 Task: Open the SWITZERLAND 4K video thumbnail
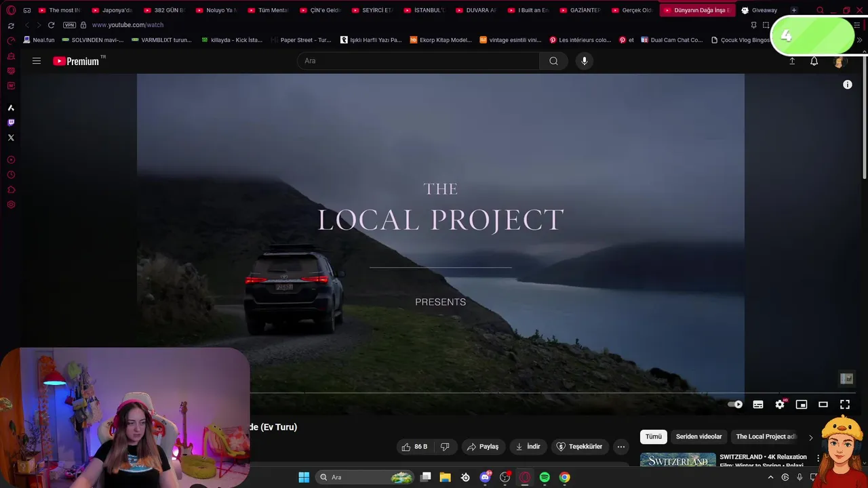click(678, 460)
